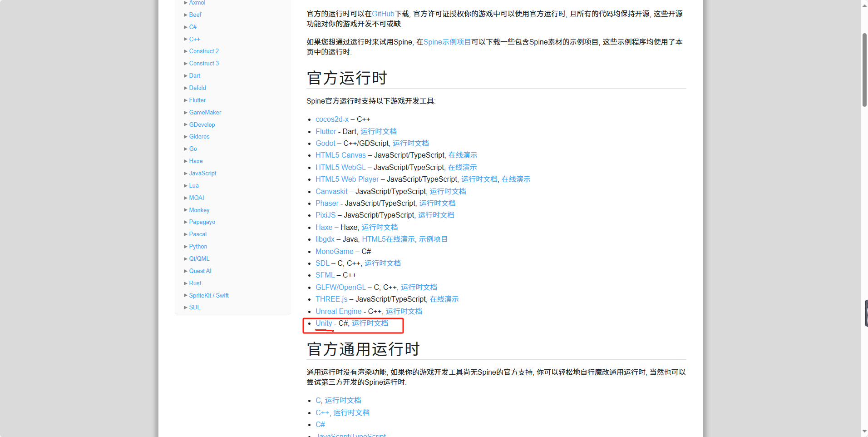Open 运行时文档 for Phaser
Screen dimensions: 868x437
[x=438, y=203]
